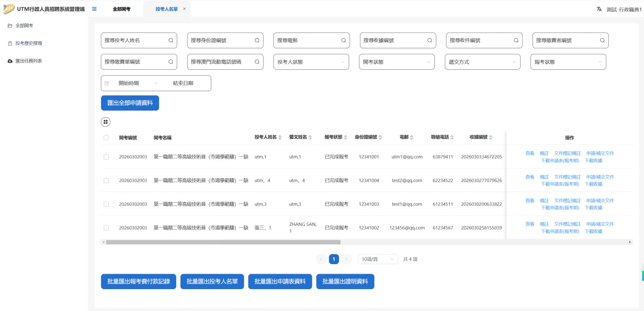This screenshot has height=311, width=644.
Task: Click the scrollbar left arrow
Action: (x=103, y=242)
